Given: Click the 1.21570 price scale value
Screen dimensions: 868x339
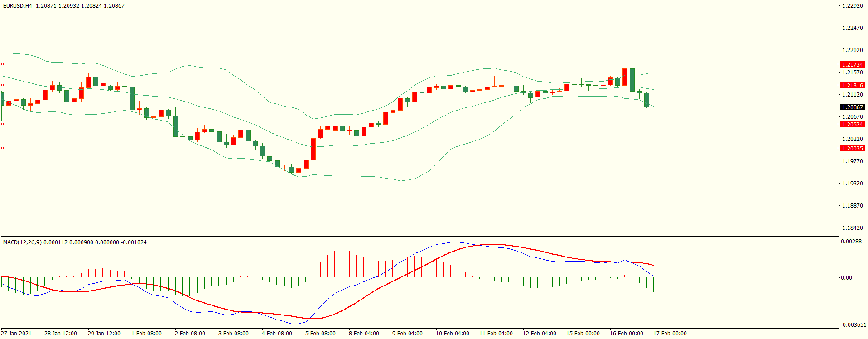Looking at the screenshot, I should [x=853, y=73].
